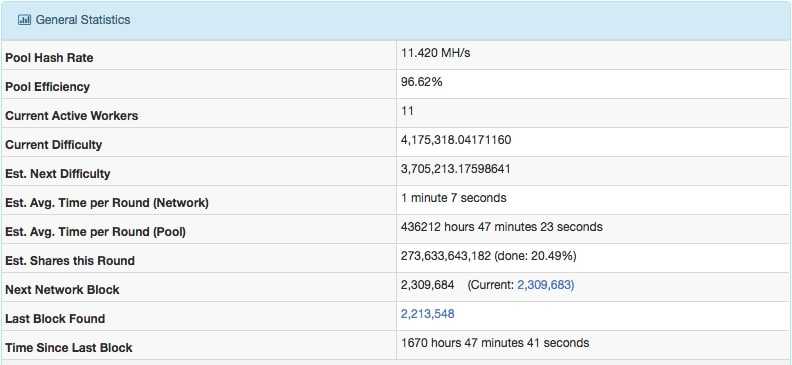Select the Time Since Last Block label

click(69, 348)
